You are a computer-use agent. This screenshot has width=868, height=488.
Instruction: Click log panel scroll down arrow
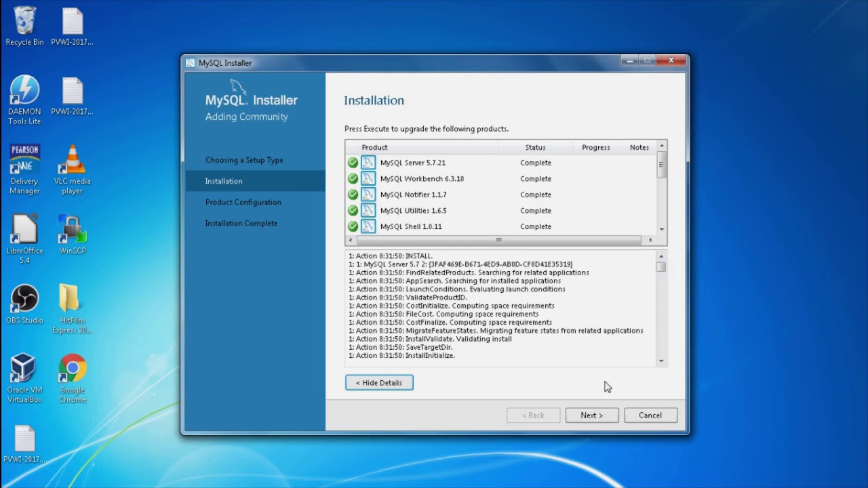[662, 361]
